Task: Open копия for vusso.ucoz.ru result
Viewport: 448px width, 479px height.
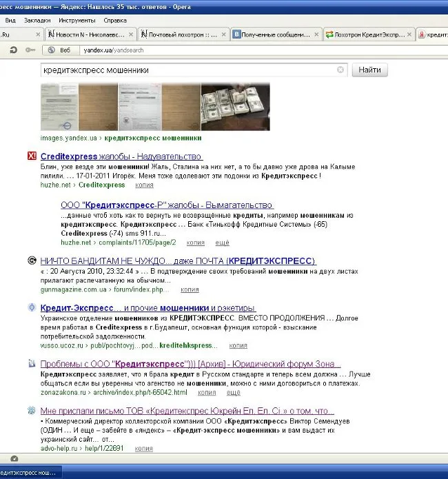Action: (x=238, y=345)
